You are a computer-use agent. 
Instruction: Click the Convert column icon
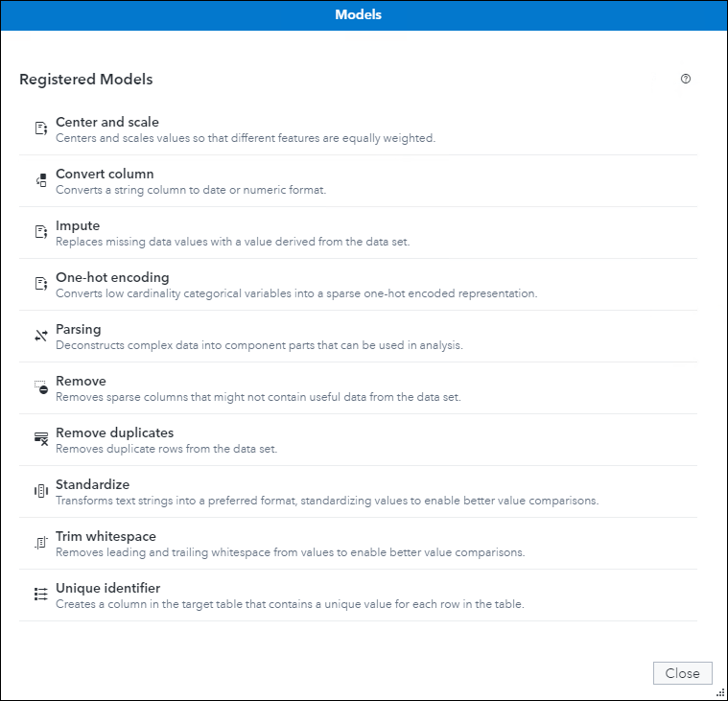point(41,180)
